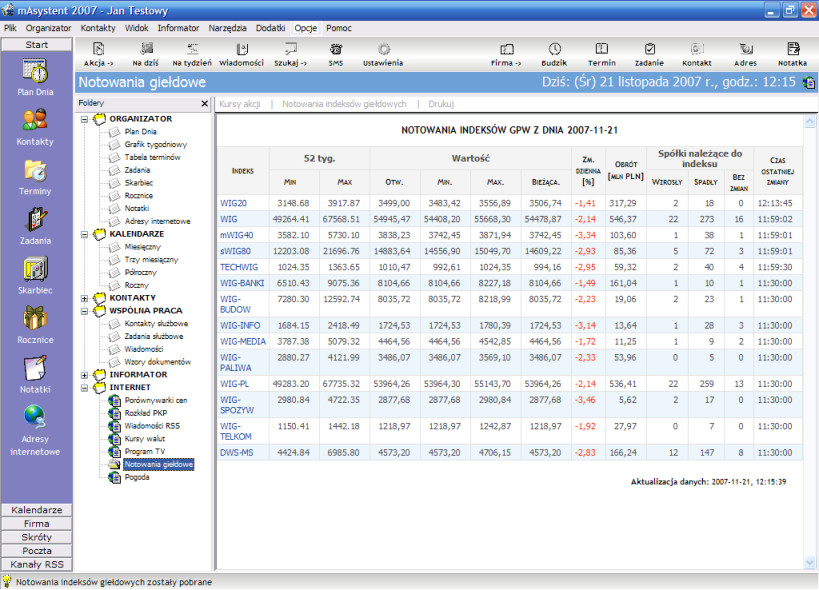This screenshot has width=819, height=590.
Task: Open Terminy from the sidebar
Action: pyautogui.click(x=35, y=177)
